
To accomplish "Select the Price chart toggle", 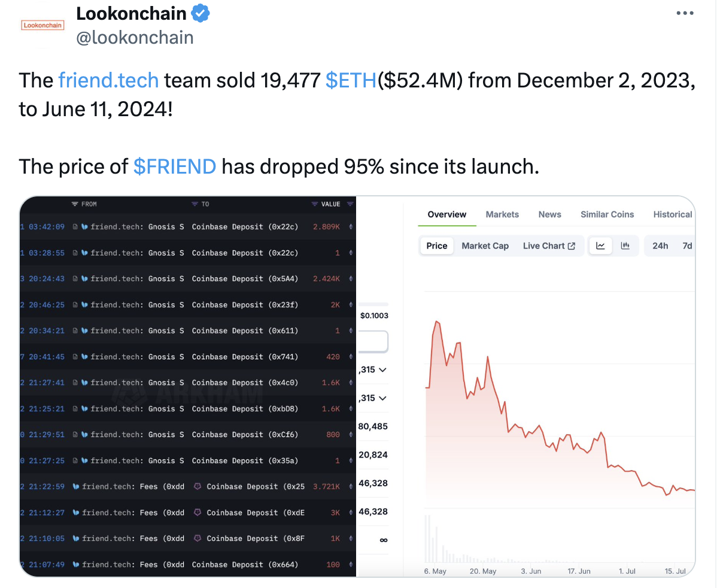I will coord(437,245).
